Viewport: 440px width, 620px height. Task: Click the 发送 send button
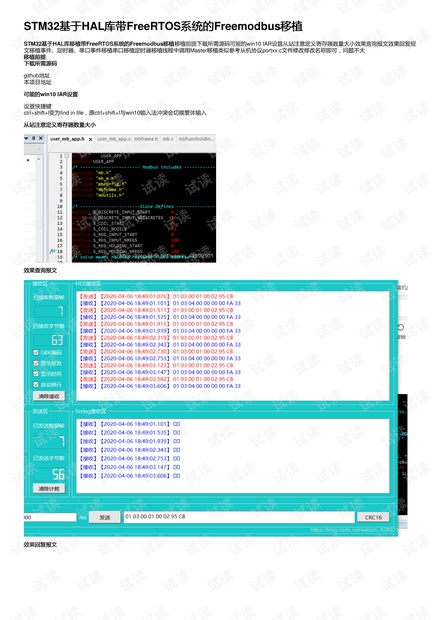pos(104,517)
